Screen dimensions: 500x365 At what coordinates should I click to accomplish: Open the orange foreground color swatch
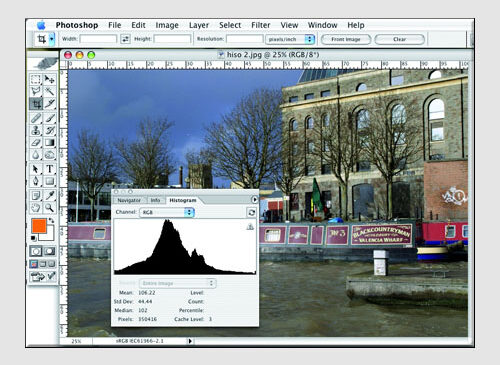[39, 226]
